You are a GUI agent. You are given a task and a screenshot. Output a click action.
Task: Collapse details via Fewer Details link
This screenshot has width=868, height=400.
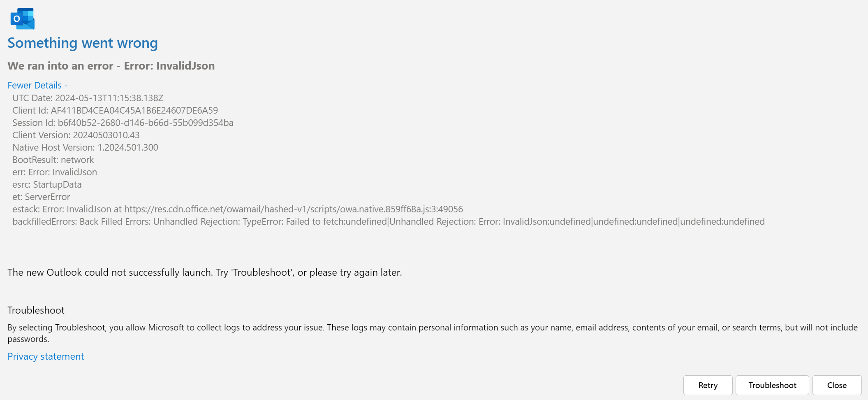37,85
